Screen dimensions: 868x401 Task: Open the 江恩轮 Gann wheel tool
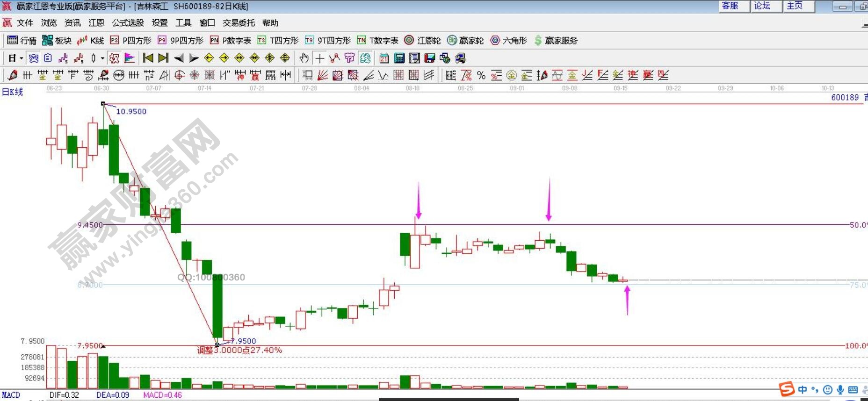[x=422, y=41]
